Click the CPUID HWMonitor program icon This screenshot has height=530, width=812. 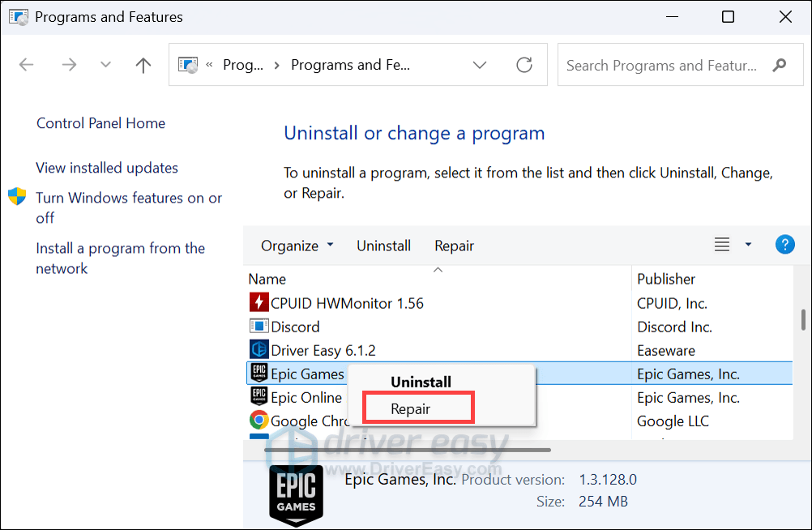(x=258, y=303)
